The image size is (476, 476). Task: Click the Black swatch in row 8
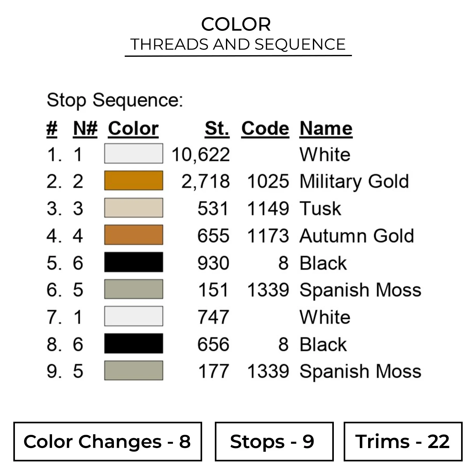134,343
